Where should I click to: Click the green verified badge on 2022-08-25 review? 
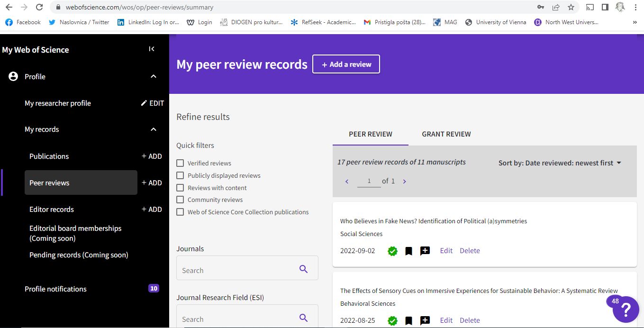coord(392,320)
